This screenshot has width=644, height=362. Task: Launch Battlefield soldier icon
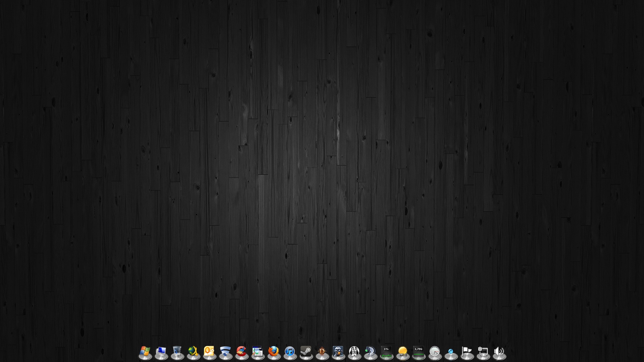point(338,352)
